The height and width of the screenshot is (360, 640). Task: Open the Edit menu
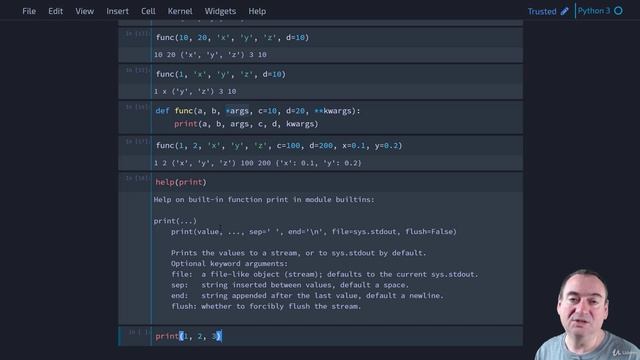point(56,11)
